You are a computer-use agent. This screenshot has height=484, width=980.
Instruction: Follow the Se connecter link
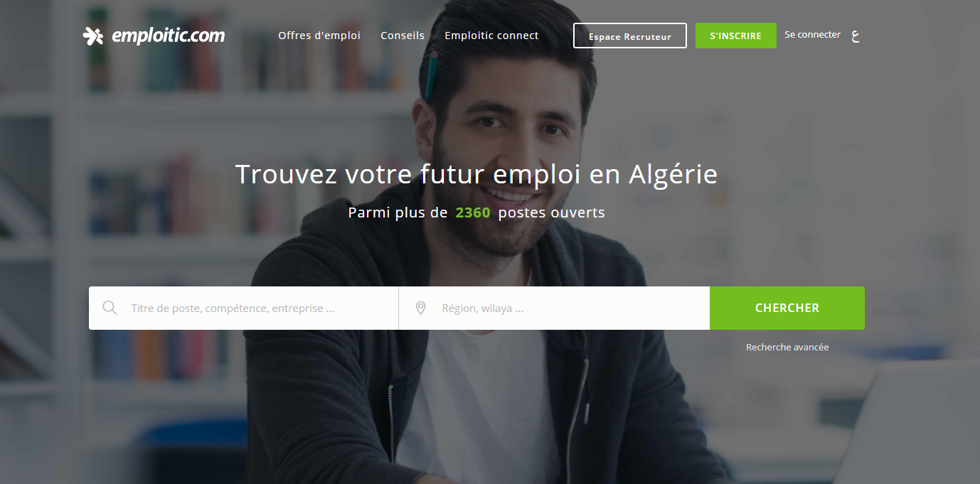click(812, 34)
